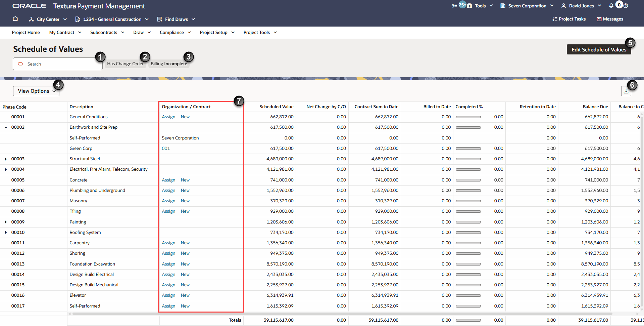
Task: Open the Compliance menu
Action: [x=175, y=33]
